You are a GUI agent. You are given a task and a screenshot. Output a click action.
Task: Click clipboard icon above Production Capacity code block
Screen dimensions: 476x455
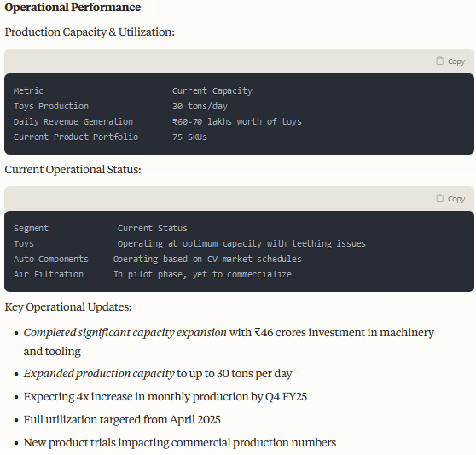click(x=439, y=61)
